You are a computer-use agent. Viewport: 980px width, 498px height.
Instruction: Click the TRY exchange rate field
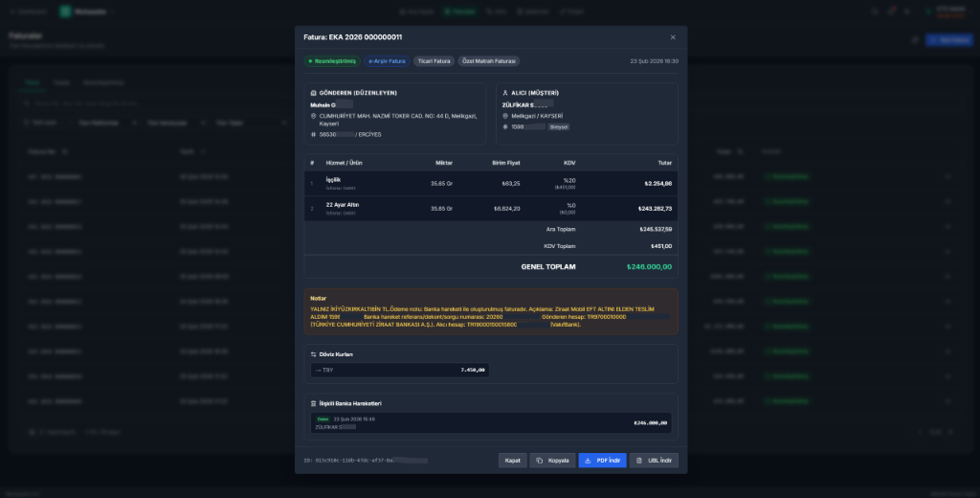(x=399, y=370)
